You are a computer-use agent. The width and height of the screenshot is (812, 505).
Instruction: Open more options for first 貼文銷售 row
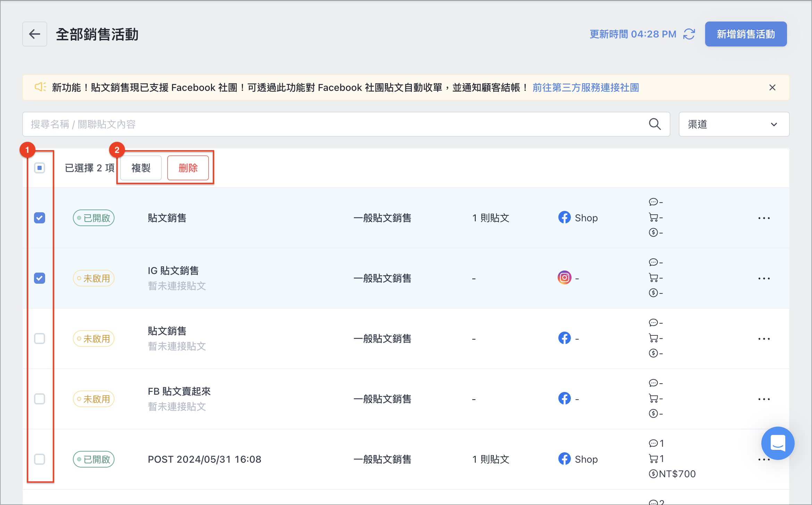point(764,218)
